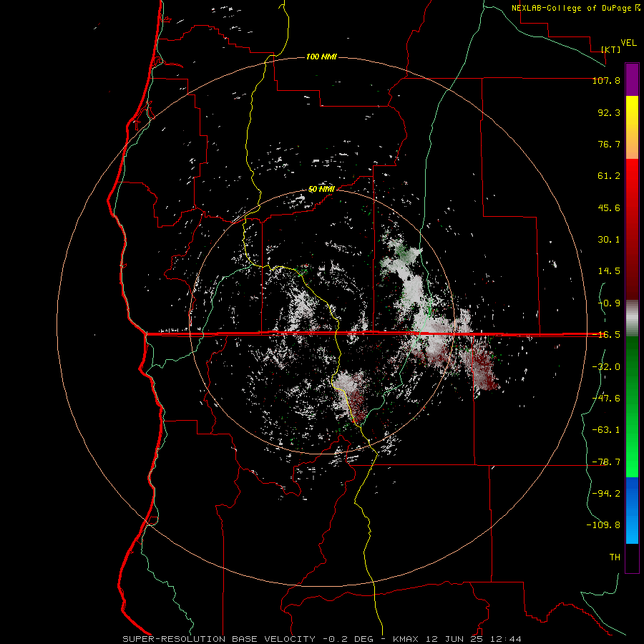The height and width of the screenshot is (644, 644).
Task: Select the -109.8 velocity scale label
Action: 603,525
